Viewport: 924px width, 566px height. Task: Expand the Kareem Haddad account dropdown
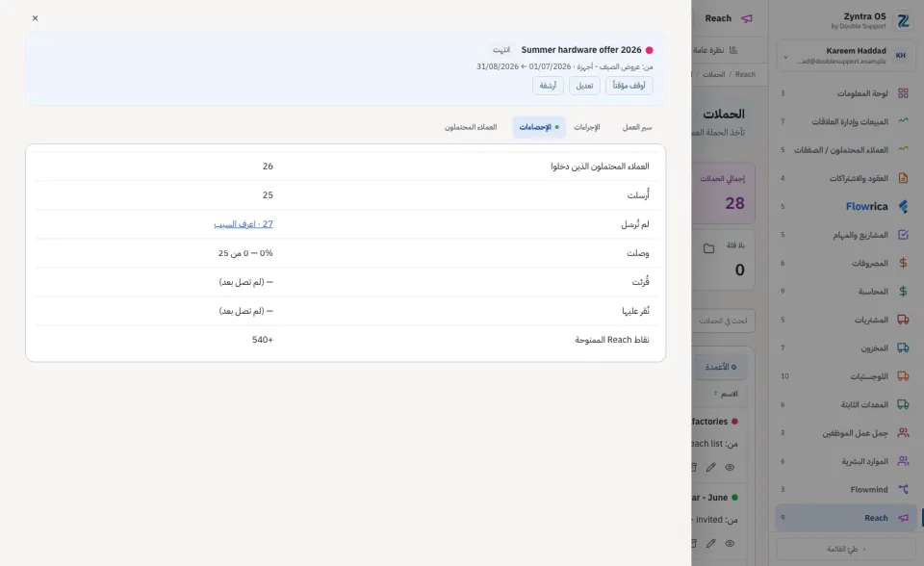coord(785,57)
